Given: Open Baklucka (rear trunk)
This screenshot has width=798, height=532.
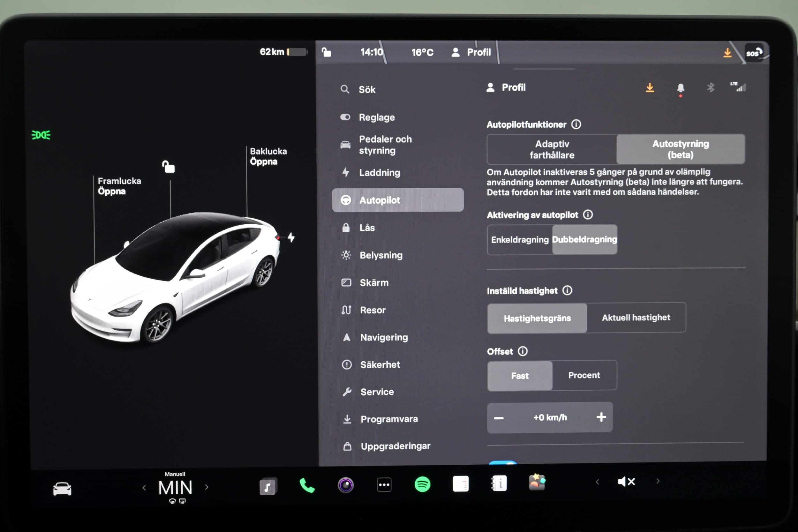Looking at the screenshot, I should [x=268, y=156].
